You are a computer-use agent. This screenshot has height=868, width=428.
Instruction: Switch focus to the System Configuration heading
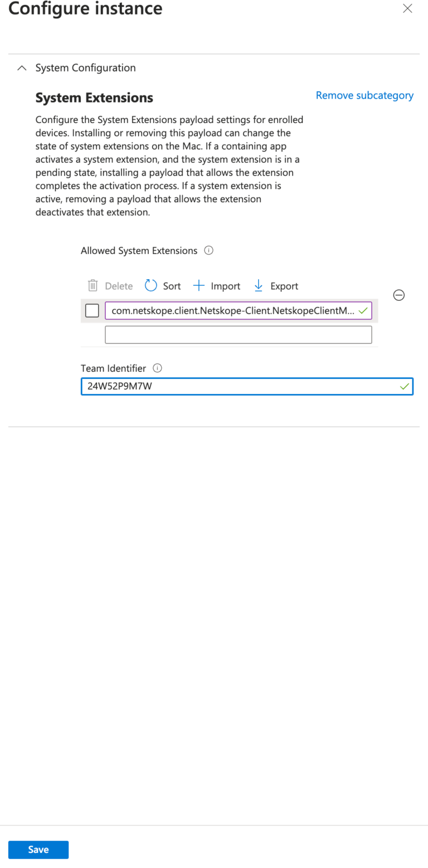[85, 67]
